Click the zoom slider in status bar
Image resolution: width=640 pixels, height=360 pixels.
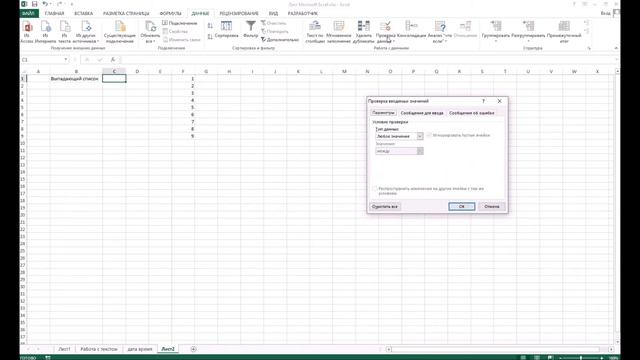tap(581, 358)
